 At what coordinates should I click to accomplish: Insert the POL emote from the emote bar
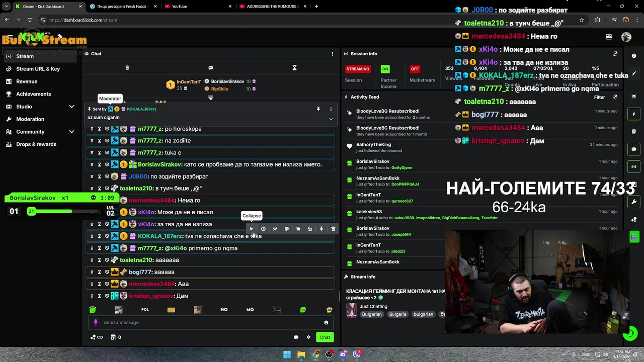tap(145, 310)
